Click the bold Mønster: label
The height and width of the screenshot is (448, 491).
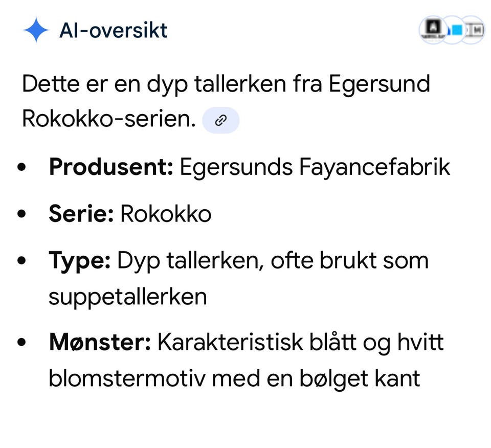100,342
